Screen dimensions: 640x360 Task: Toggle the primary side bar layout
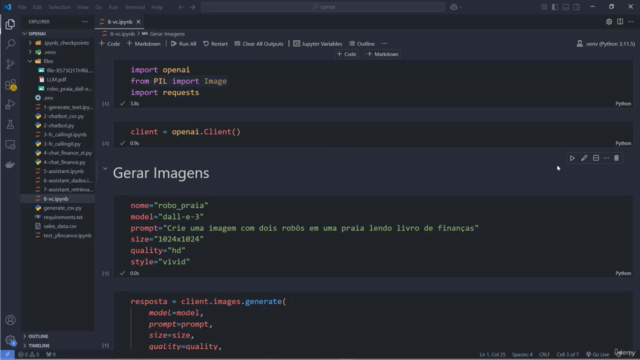click(x=555, y=7)
